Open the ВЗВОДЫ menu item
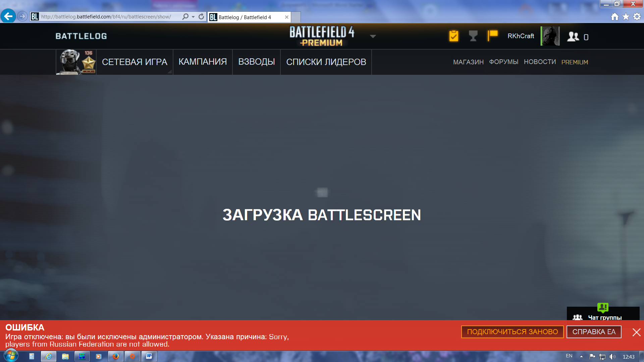Viewport: 644px width, 362px height. pos(257,62)
